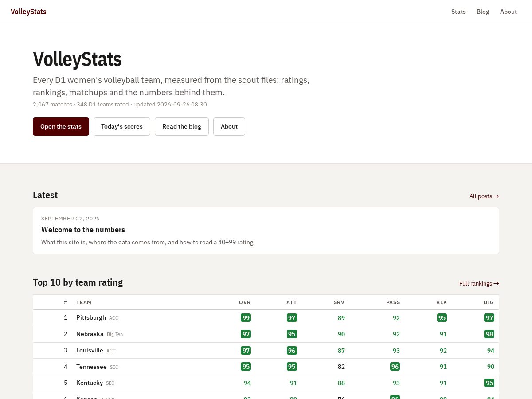532x399 pixels.
Task: Click Kentucky's OVR rating 94
Action: click(x=247, y=383)
